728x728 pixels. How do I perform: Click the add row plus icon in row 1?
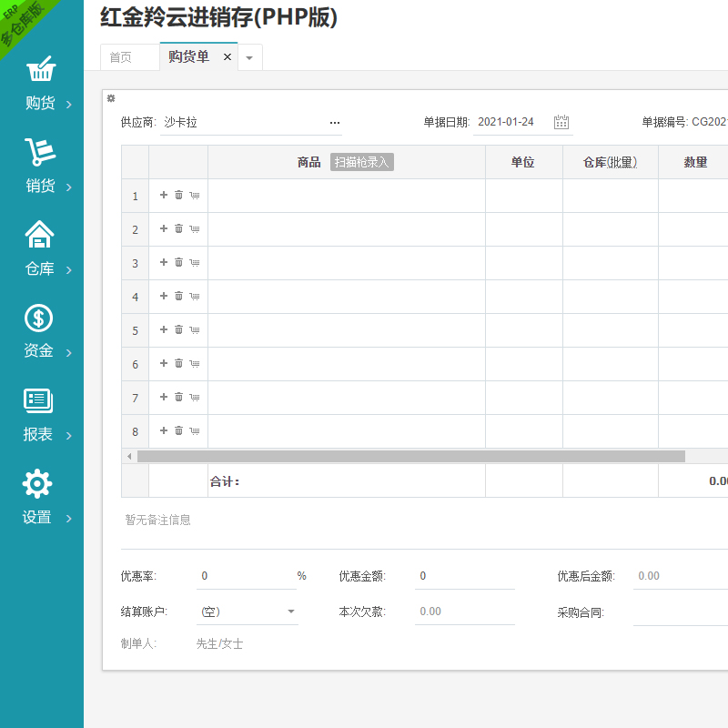[164, 195]
